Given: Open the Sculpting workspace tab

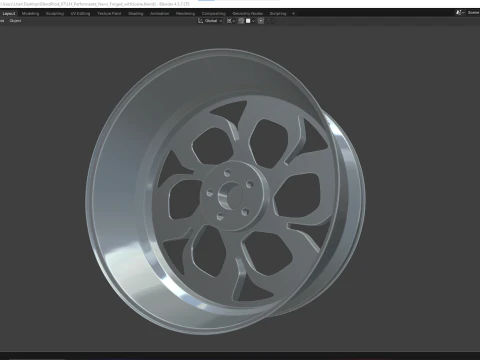Looking at the screenshot, I should (x=55, y=14).
